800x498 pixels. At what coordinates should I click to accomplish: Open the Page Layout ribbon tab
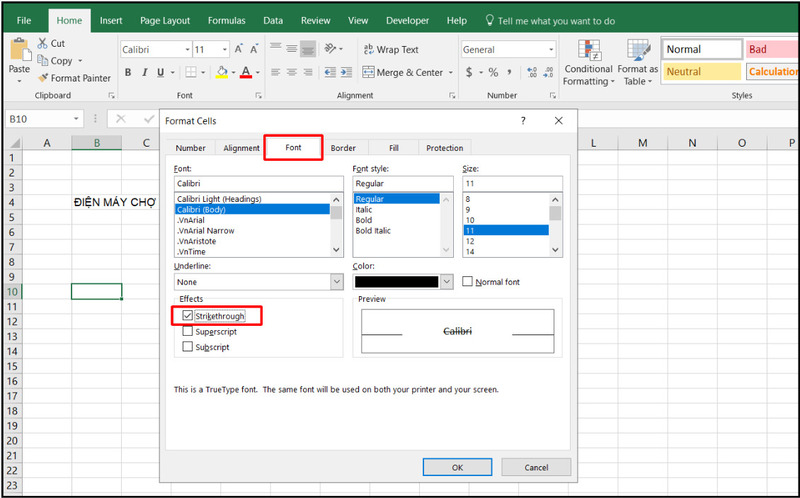[x=165, y=20]
